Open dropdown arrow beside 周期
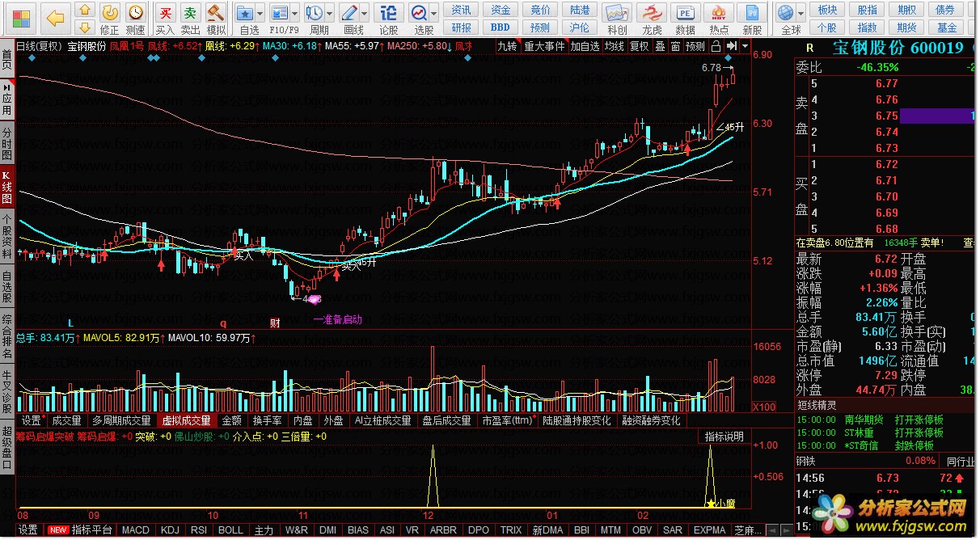The height and width of the screenshot is (540, 980). (330, 14)
